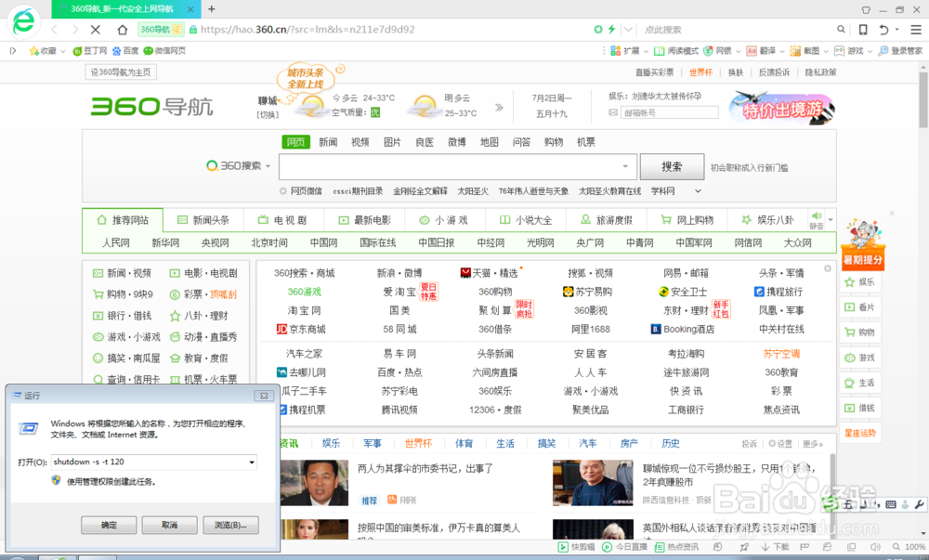Open 特价出境游 banner
Viewport: 929px width, 560px height.
coord(781,108)
